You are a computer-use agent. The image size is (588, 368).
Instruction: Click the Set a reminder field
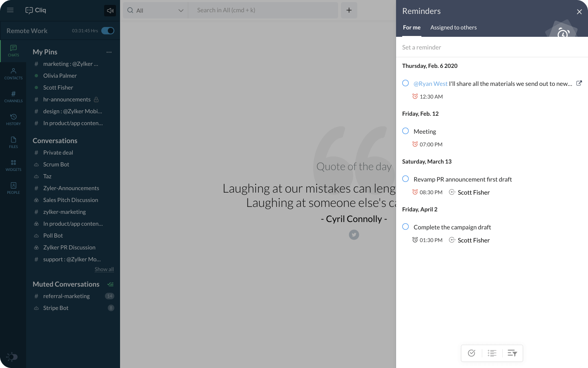point(490,47)
